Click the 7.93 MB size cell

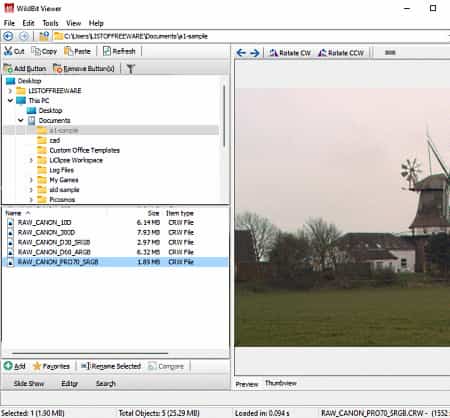click(x=148, y=232)
